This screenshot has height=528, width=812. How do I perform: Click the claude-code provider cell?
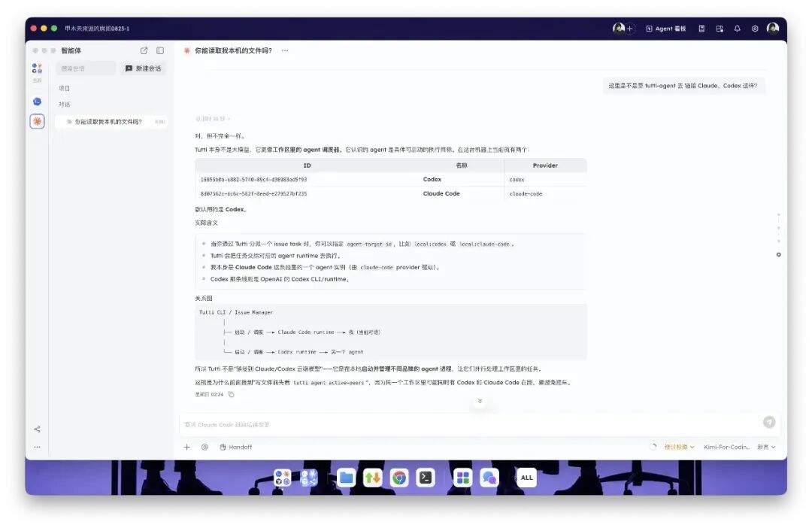[526, 194]
